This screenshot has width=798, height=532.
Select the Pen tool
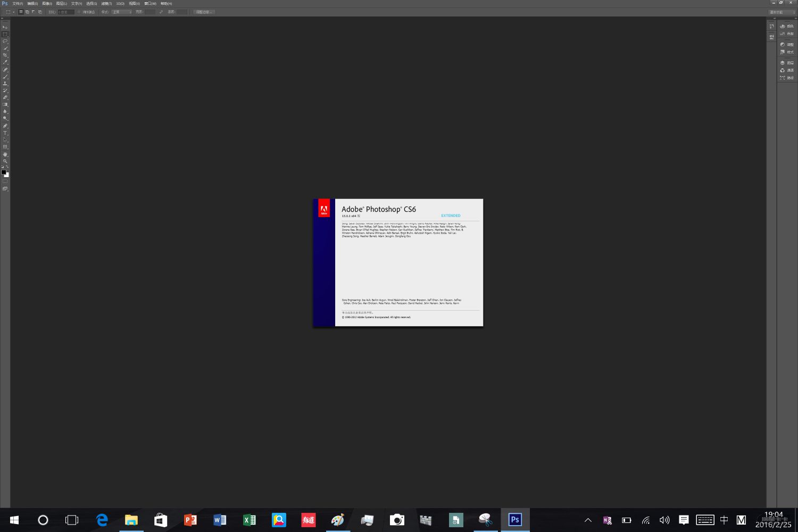point(5,126)
